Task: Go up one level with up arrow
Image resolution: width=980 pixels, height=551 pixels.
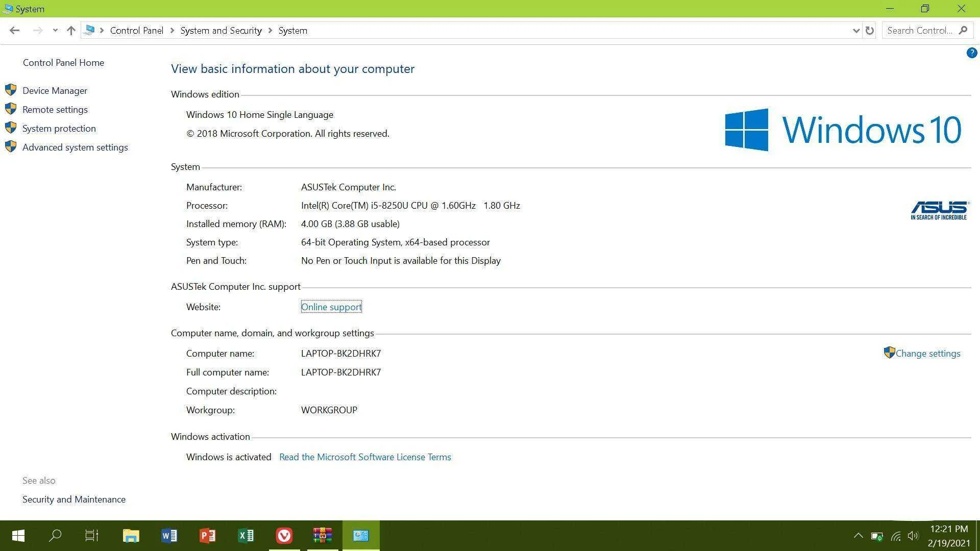Action: (71, 31)
